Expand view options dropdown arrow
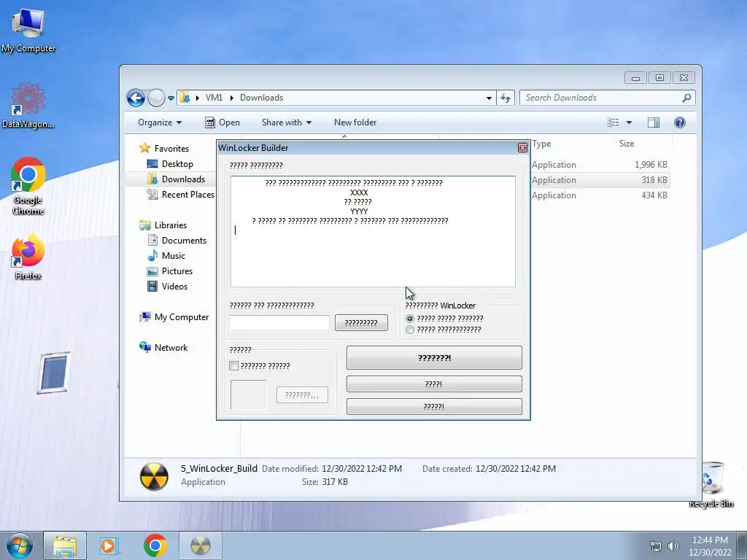Screen dimensions: 747x560 click(x=629, y=122)
